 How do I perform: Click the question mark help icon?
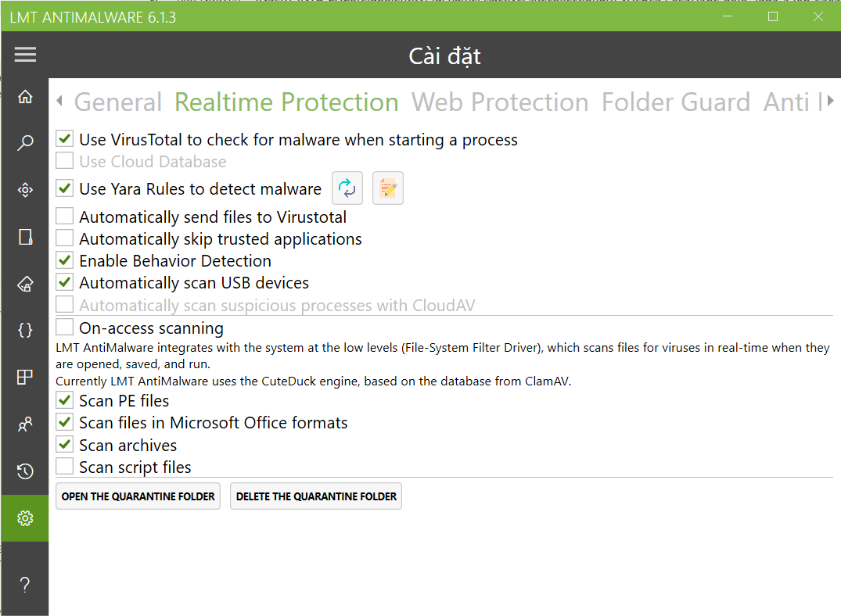pos(25,584)
